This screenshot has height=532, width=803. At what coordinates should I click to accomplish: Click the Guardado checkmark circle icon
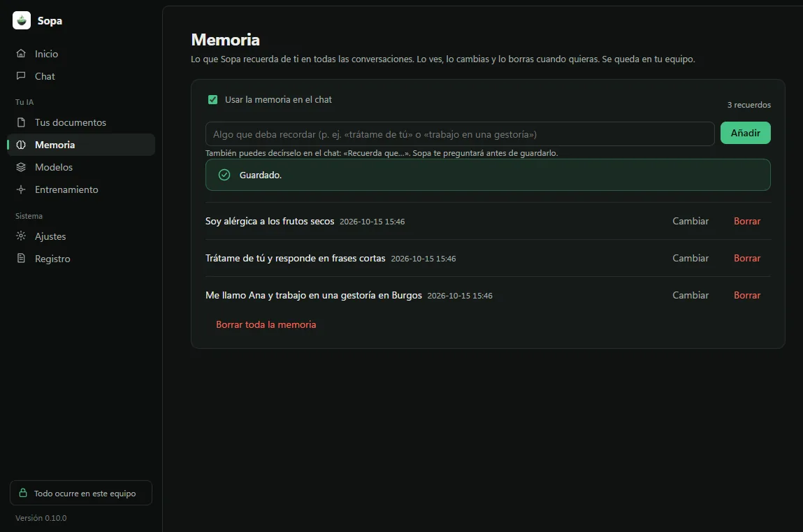[224, 175]
